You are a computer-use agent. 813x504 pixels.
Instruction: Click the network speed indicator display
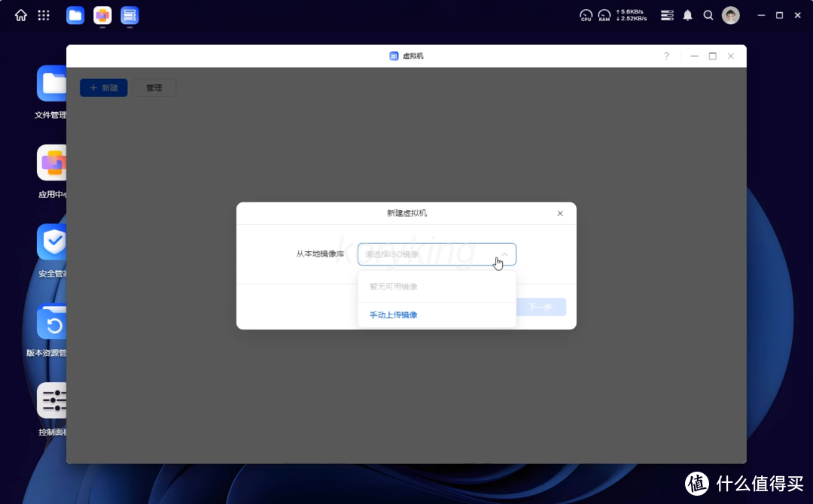point(631,15)
